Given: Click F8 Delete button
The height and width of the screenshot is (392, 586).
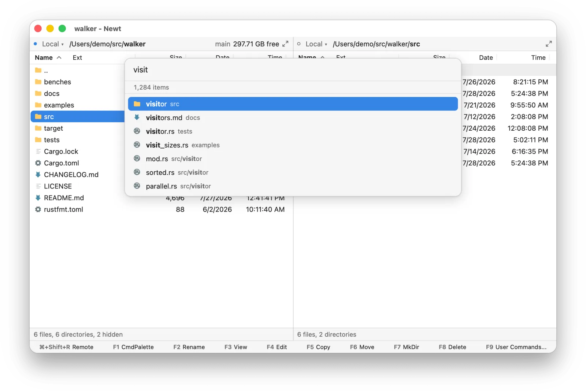Looking at the screenshot, I should [452, 347].
